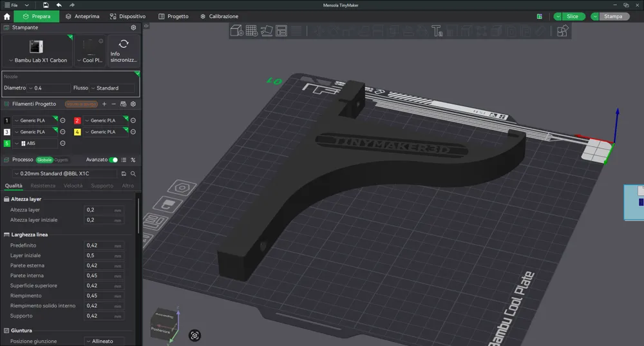Click the green icon left of Slice
Screen dimensions: 644x346
click(x=539, y=17)
